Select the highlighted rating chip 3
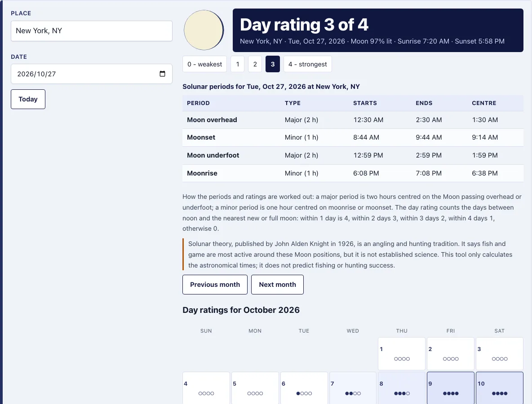This screenshot has height=404, width=532. [x=273, y=64]
